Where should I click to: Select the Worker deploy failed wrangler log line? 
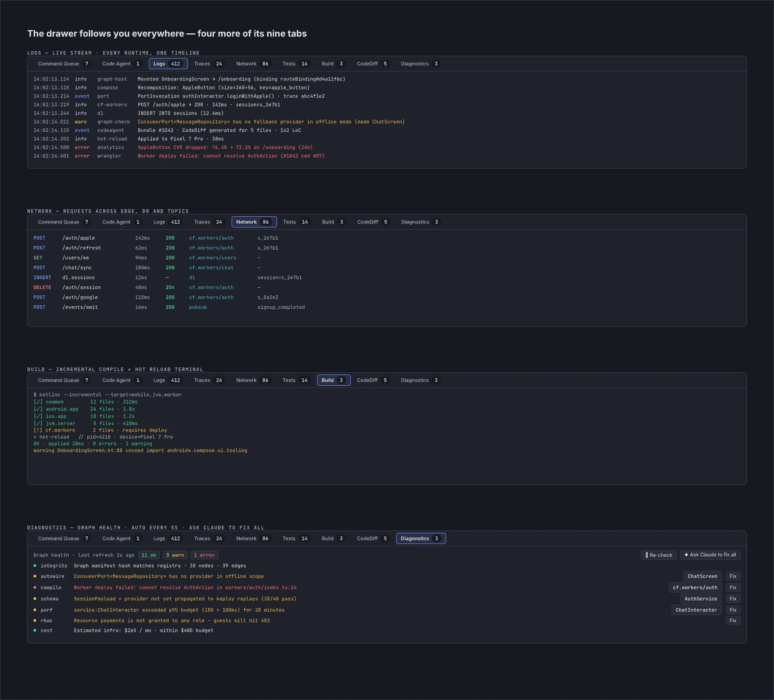387,156
